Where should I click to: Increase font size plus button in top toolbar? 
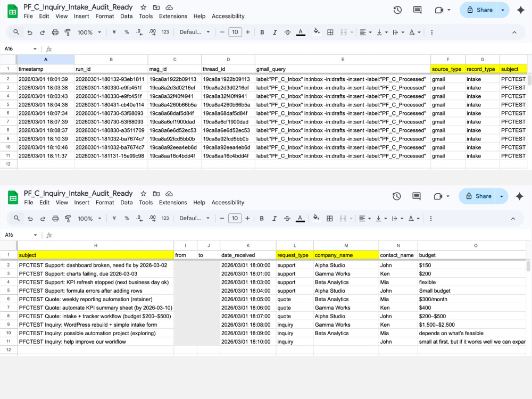pyautogui.click(x=248, y=32)
